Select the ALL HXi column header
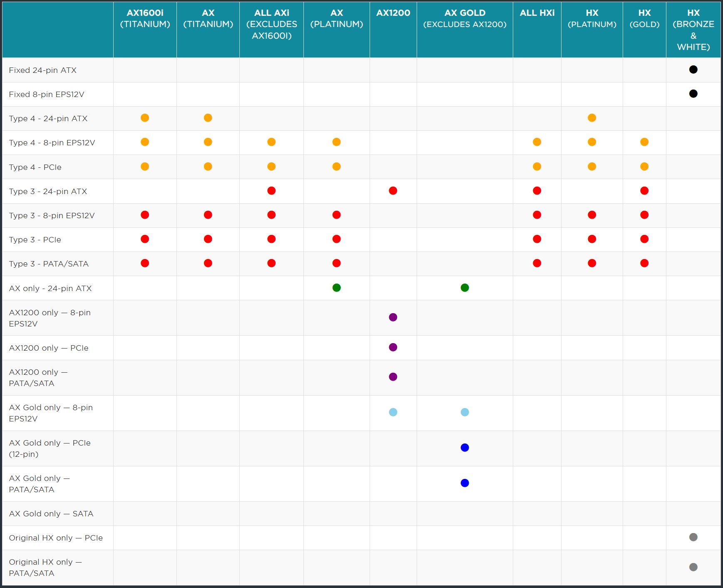 tap(537, 30)
